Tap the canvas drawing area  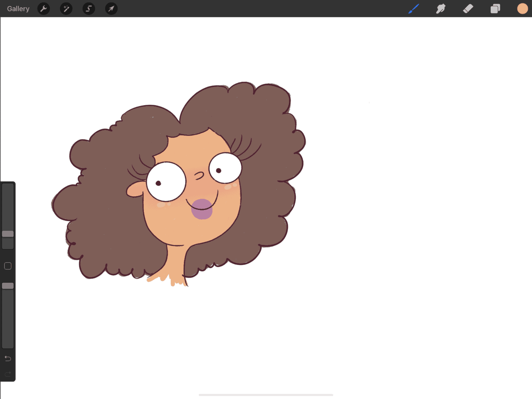pos(383,255)
